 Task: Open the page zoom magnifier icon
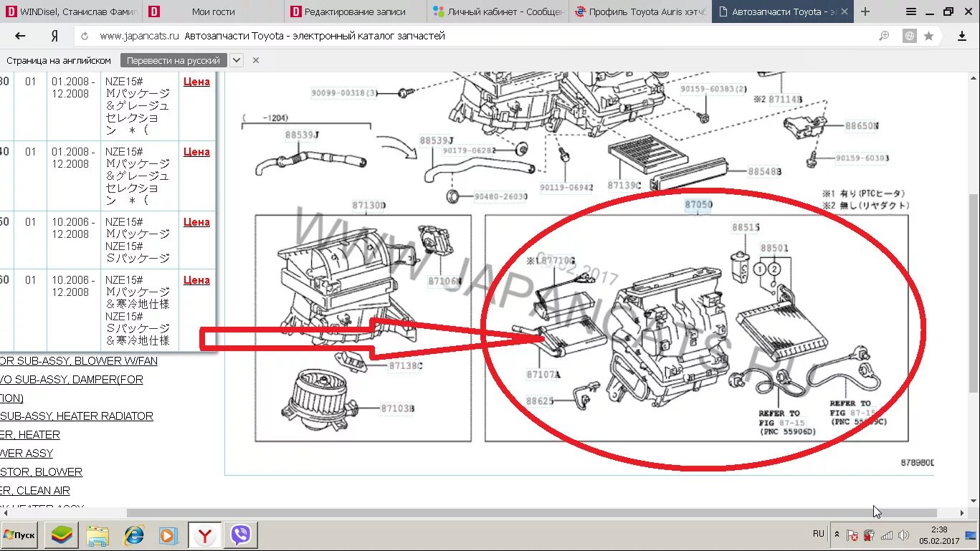point(884,36)
